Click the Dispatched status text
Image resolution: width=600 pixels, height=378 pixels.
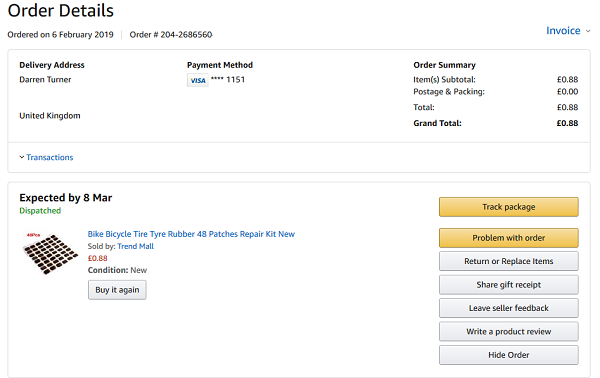tap(40, 211)
